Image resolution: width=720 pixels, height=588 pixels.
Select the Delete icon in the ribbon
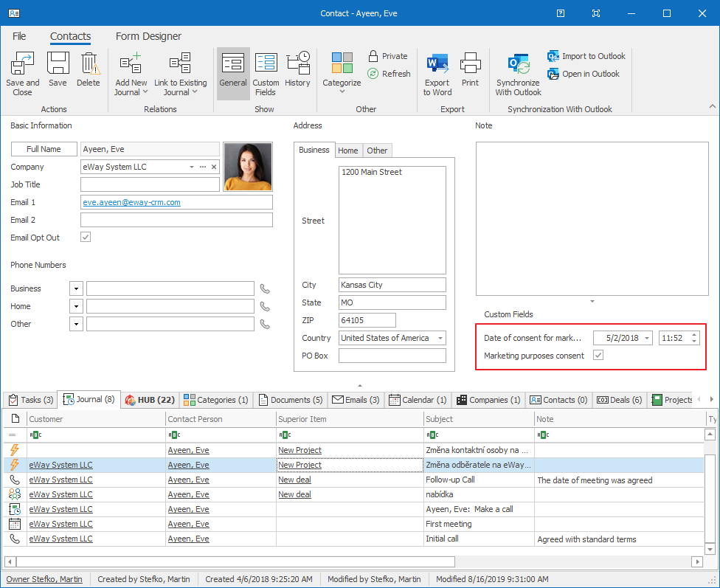pyautogui.click(x=89, y=63)
